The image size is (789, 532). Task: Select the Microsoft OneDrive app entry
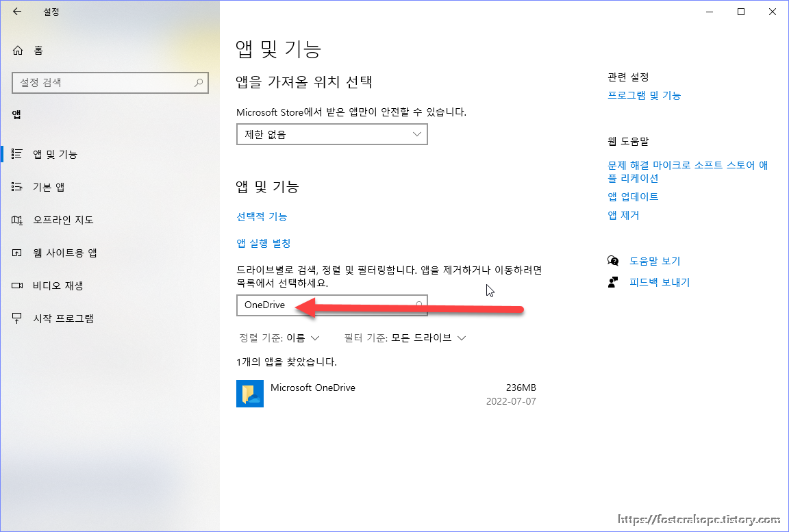pos(386,394)
